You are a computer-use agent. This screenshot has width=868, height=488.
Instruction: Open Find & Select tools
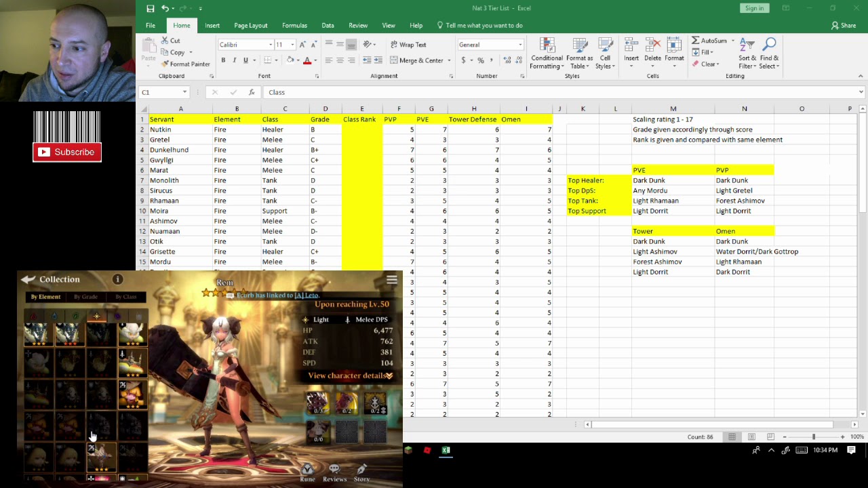(x=769, y=54)
